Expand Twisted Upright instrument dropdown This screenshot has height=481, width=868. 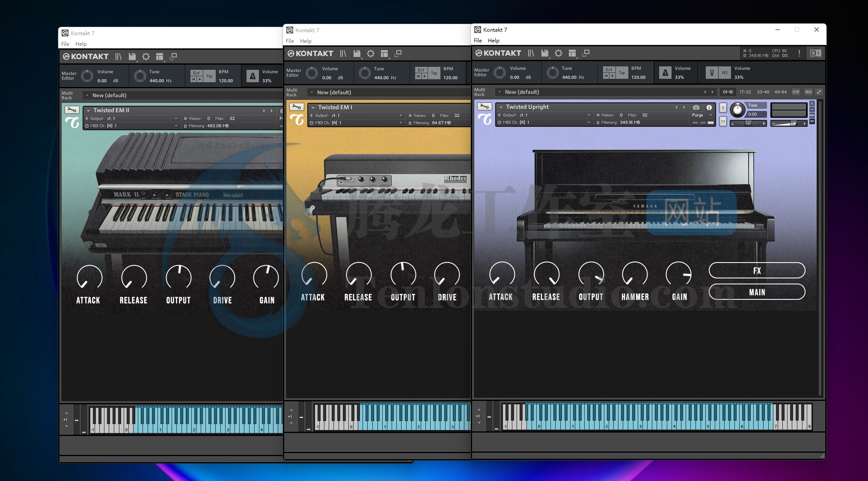click(501, 107)
